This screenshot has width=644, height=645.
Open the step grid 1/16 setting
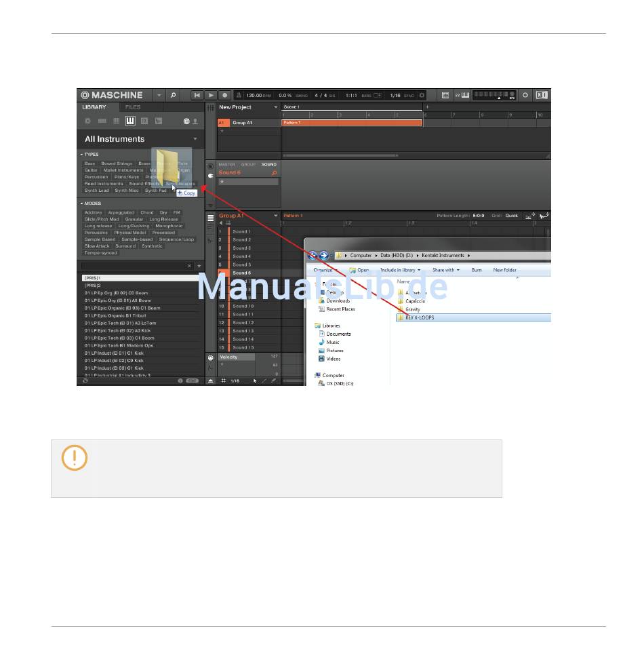pyautogui.click(x=235, y=381)
